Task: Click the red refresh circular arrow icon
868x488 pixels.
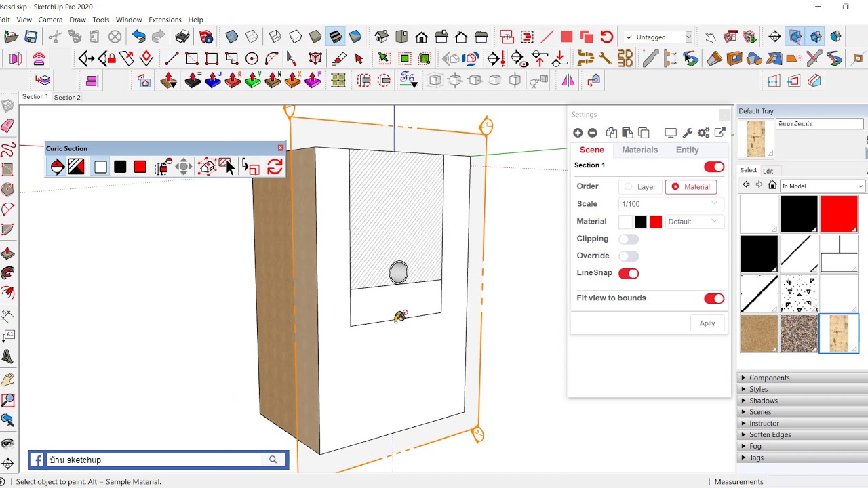Action: (x=607, y=37)
